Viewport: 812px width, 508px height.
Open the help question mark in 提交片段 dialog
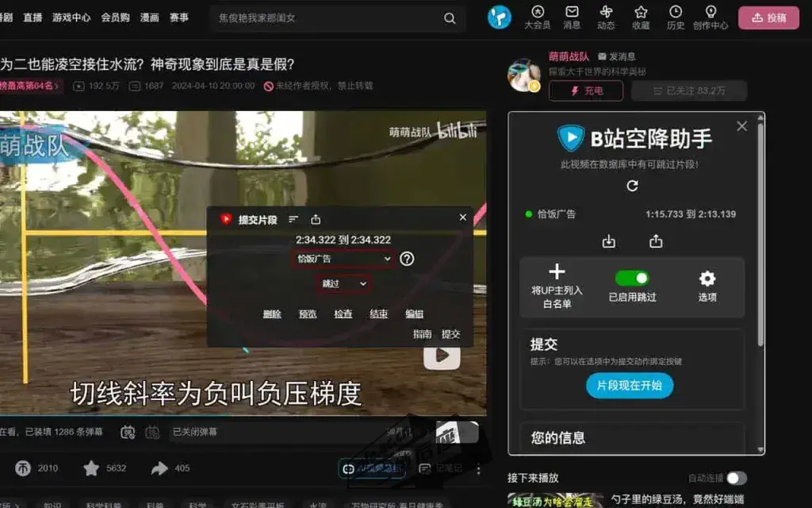[x=406, y=258]
